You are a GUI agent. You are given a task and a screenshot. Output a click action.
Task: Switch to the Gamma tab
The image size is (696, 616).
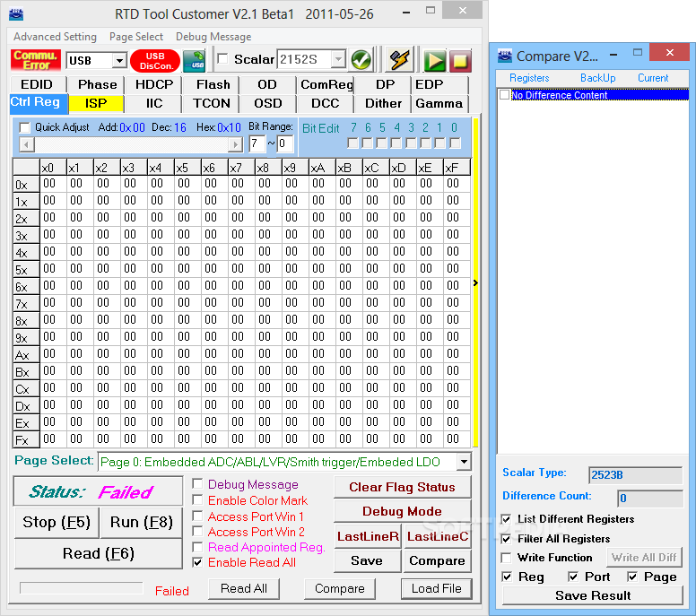[x=439, y=103]
